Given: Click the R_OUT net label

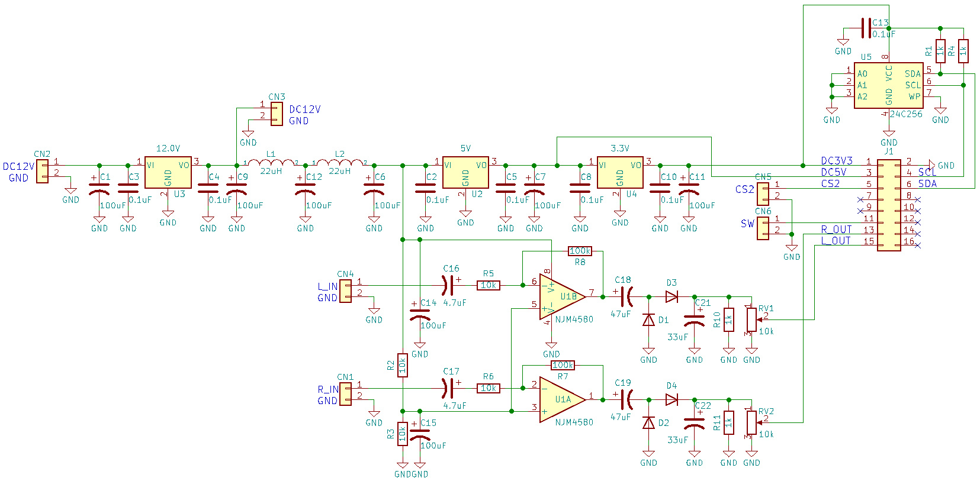Looking at the screenshot, I should (836, 230).
